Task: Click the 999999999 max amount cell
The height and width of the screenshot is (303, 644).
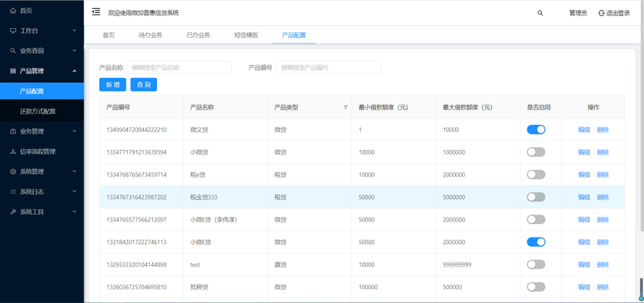Action: click(457, 265)
